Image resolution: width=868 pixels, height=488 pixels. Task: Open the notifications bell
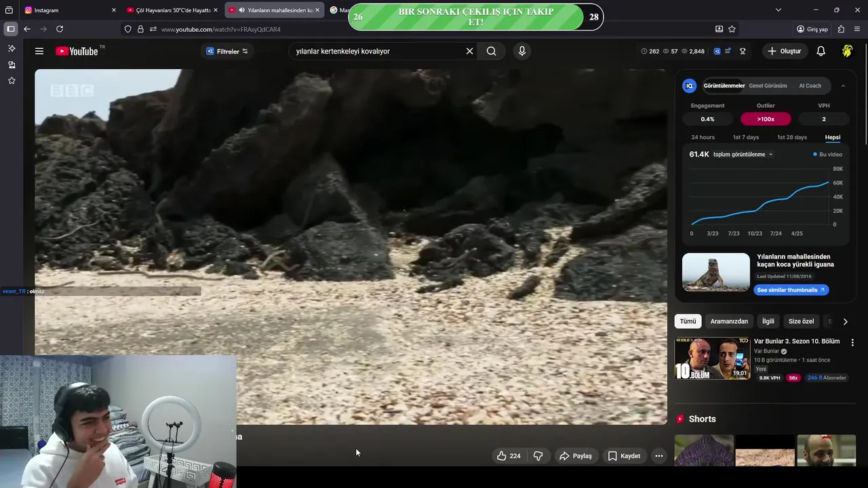point(821,51)
